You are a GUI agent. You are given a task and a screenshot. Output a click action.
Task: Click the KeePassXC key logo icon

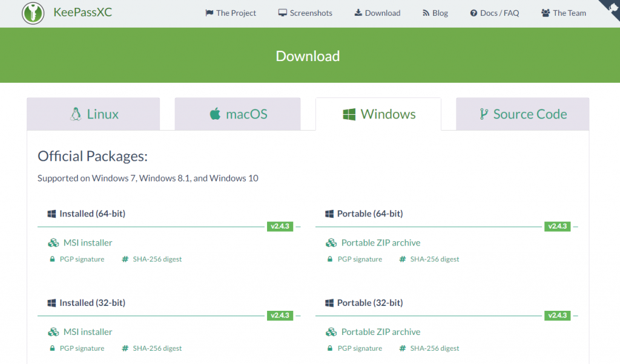(x=33, y=13)
